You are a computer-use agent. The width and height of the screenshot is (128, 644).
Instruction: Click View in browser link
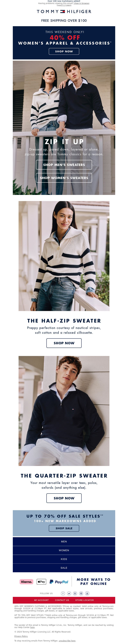click(82, 3)
